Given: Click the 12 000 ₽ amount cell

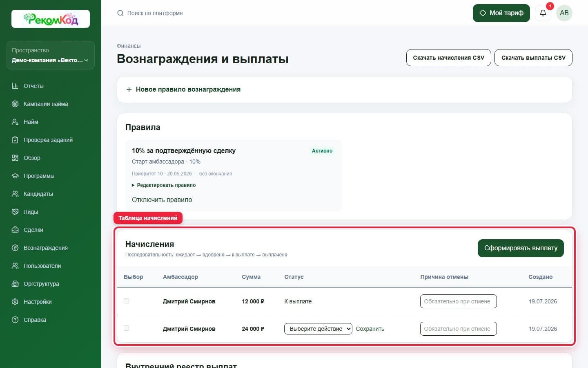Looking at the screenshot, I should [253, 301].
